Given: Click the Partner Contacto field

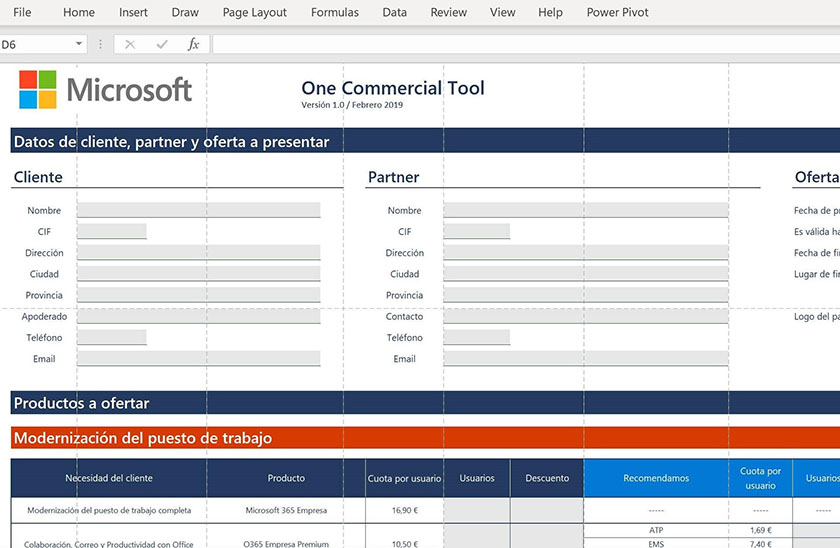Looking at the screenshot, I should point(586,316).
